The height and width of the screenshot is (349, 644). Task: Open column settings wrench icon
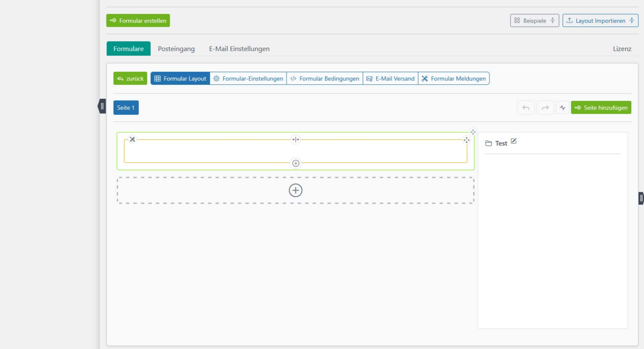pos(132,140)
